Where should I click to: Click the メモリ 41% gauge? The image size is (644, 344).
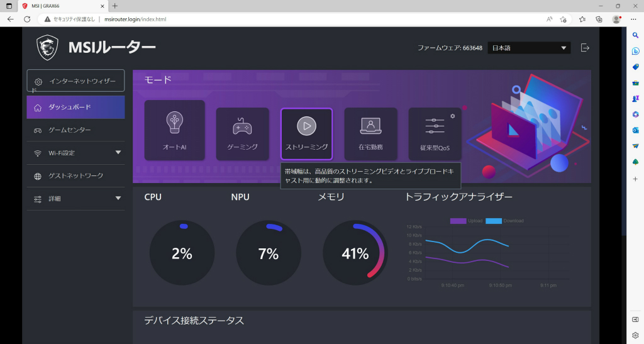click(355, 253)
